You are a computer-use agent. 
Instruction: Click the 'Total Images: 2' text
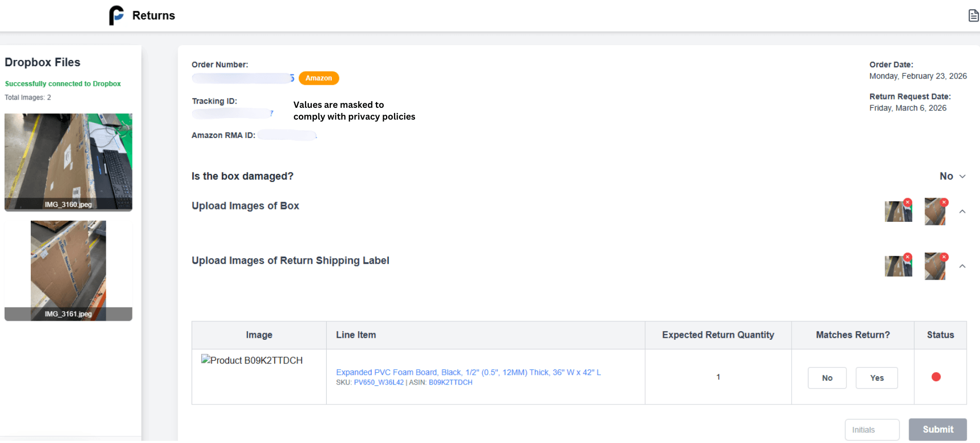[x=28, y=98]
